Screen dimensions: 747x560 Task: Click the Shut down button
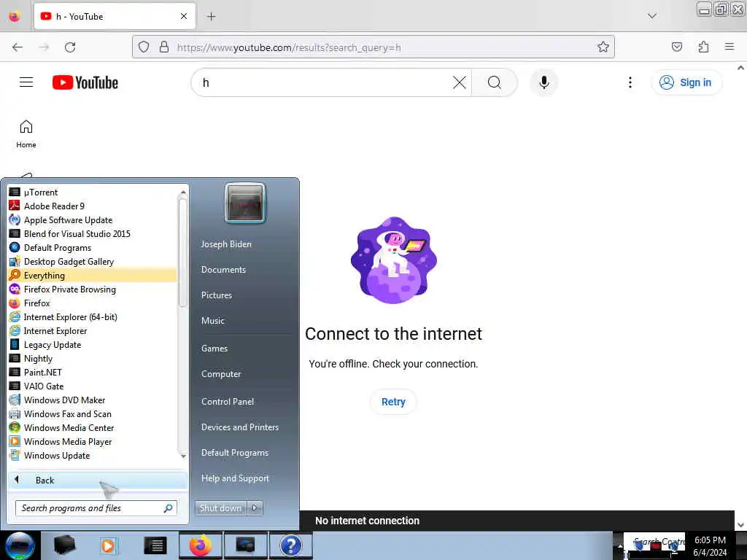click(220, 508)
